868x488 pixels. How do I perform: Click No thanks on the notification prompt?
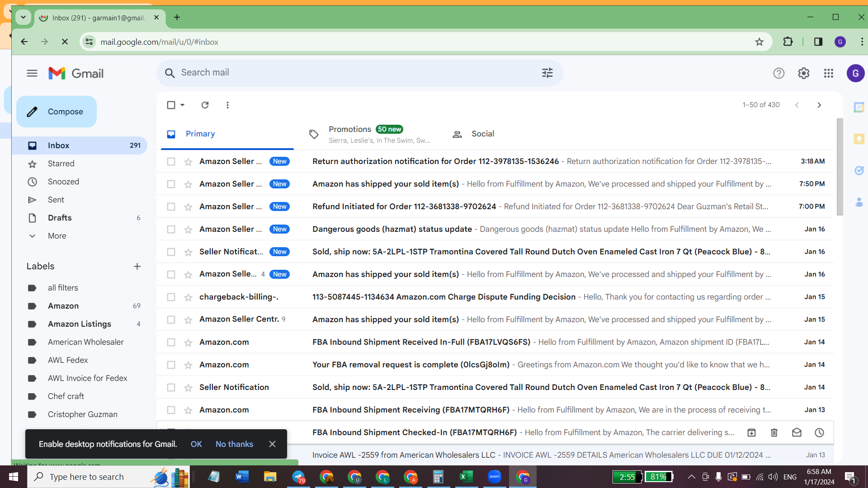tap(234, 444)
